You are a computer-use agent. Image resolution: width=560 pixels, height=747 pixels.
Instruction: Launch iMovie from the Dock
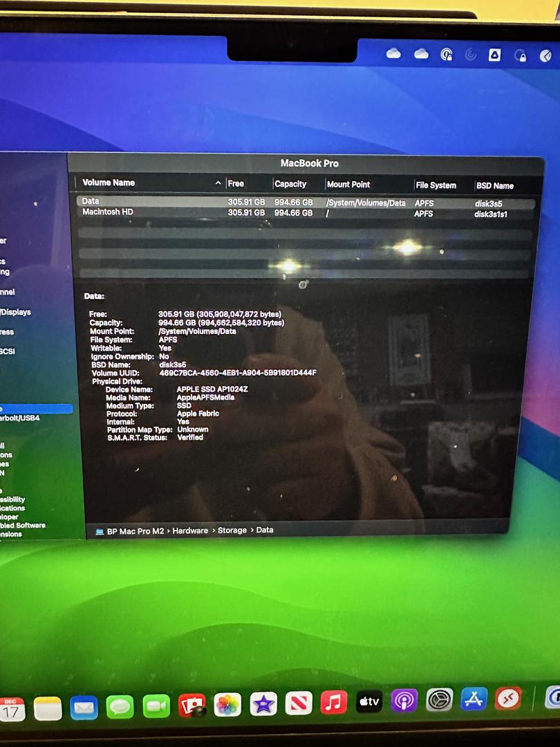[263, 703]
